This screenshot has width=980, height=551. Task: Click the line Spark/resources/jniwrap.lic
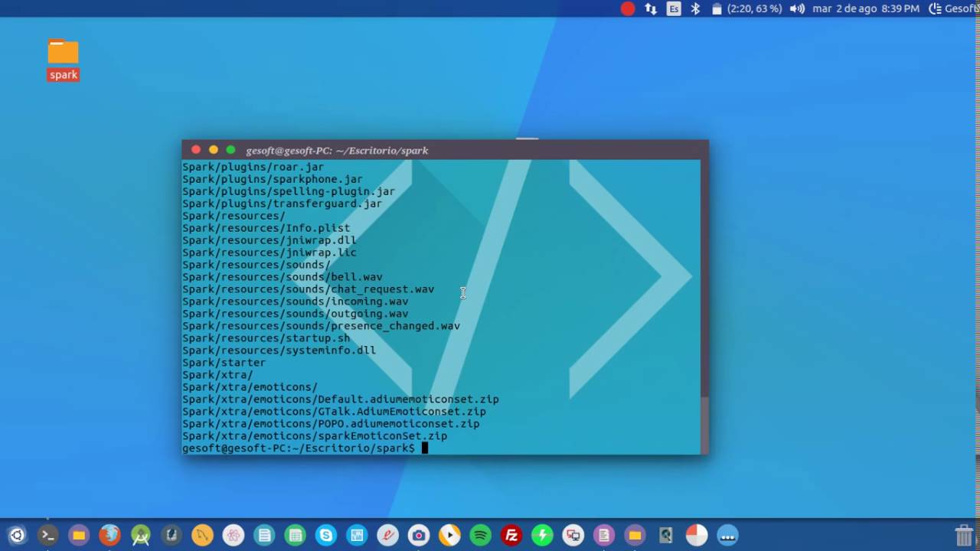(x=269, y=253)
